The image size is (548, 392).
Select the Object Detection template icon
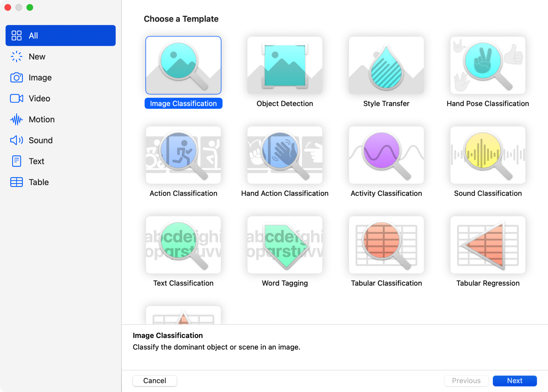pos(285,65)
